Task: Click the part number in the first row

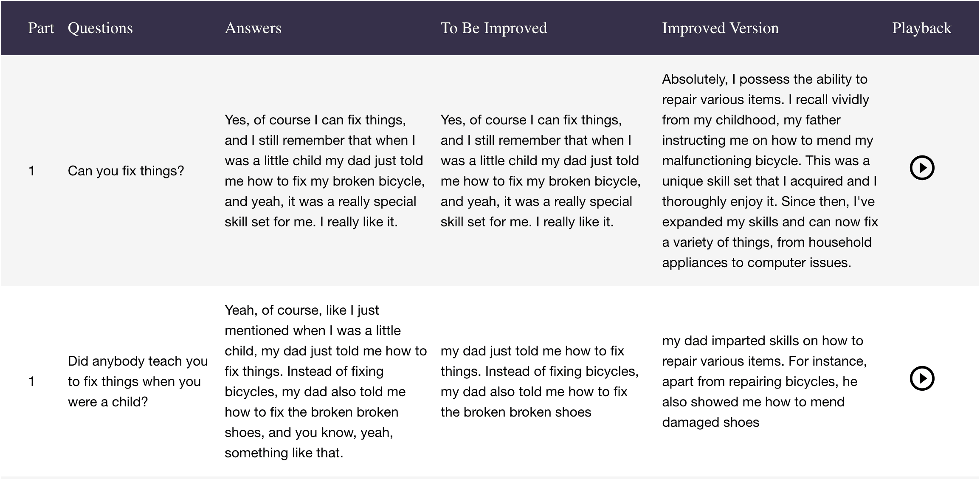Action: coord(31,171)
